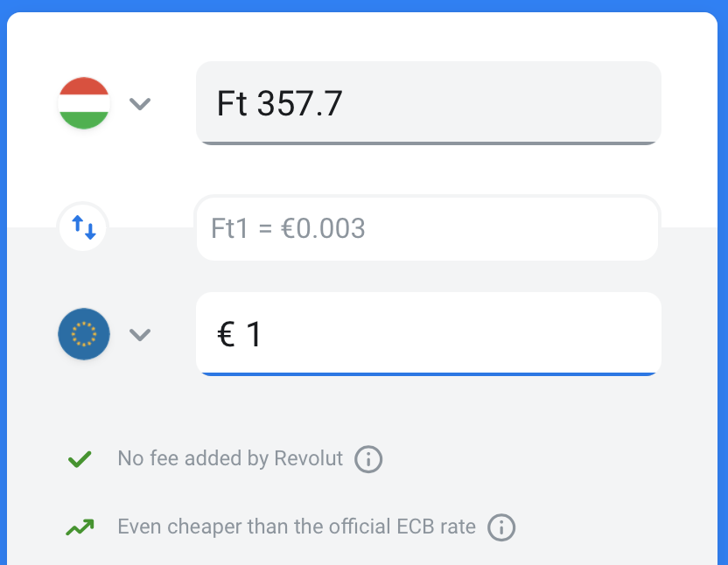728x565 pixels.
Task: Click the green trending-up arrow icon
Action: [x=80, y=527]
